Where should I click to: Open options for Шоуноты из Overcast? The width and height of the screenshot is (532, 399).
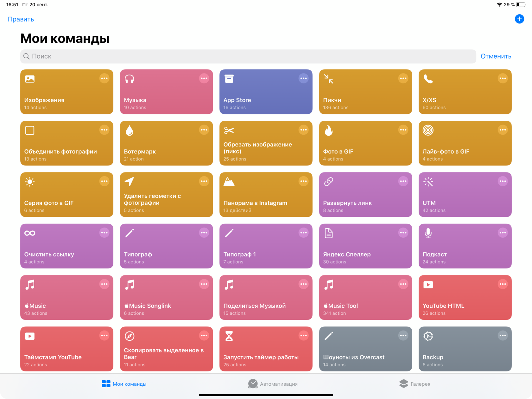tap(403, 335)
